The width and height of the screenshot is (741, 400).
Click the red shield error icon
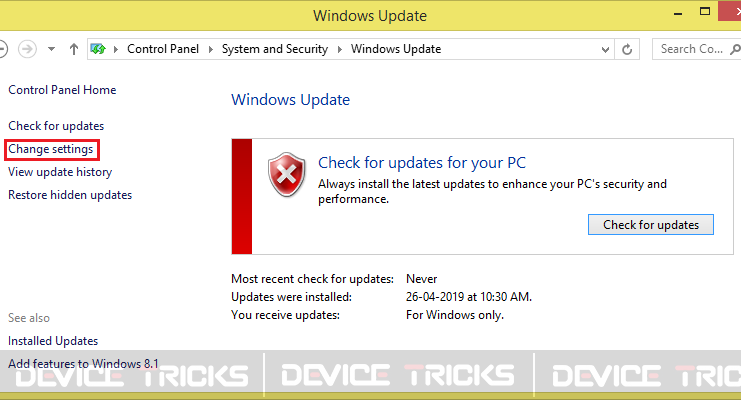(286, 174)
